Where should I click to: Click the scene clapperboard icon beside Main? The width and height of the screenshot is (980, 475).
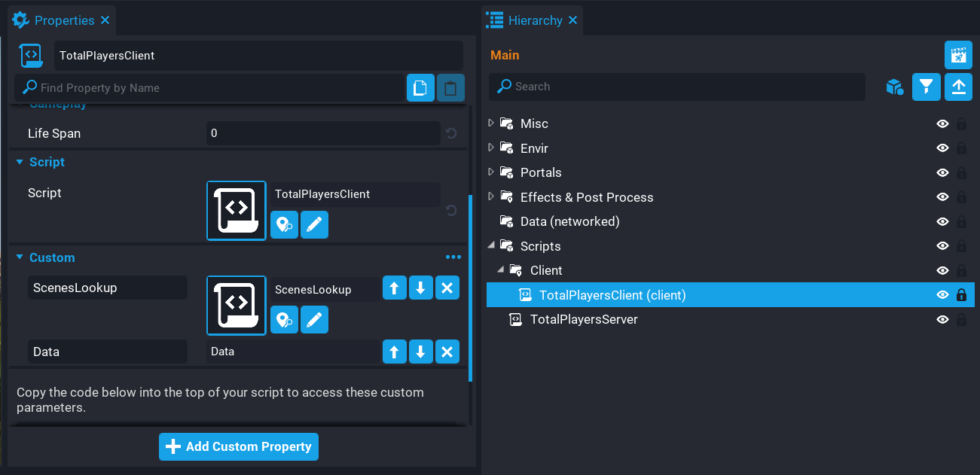(958, 55)
